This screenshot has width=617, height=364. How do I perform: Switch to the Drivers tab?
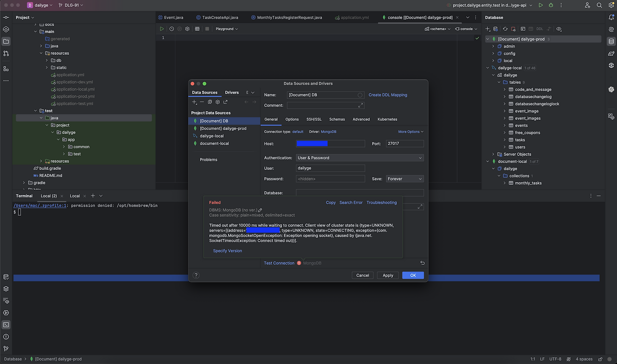[232, 92]
